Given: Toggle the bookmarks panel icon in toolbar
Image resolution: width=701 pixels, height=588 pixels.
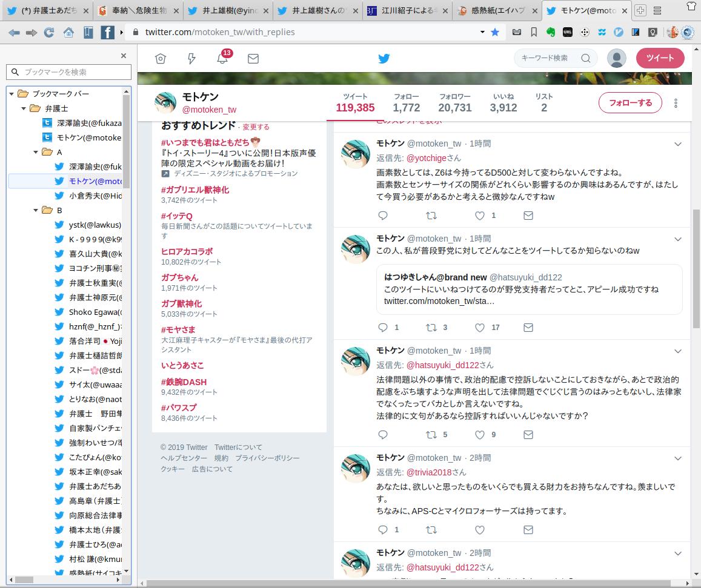Looking at the screenshot, I should [x=88, y=32].
